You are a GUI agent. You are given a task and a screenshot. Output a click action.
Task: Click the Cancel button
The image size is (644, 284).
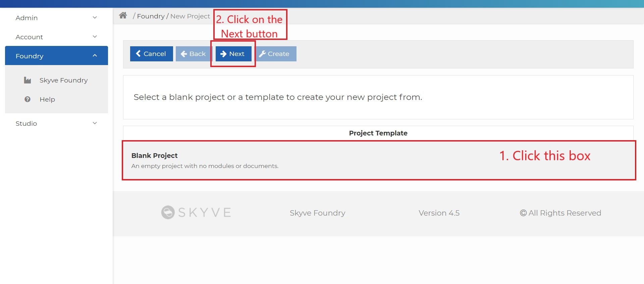click(151, 54)
